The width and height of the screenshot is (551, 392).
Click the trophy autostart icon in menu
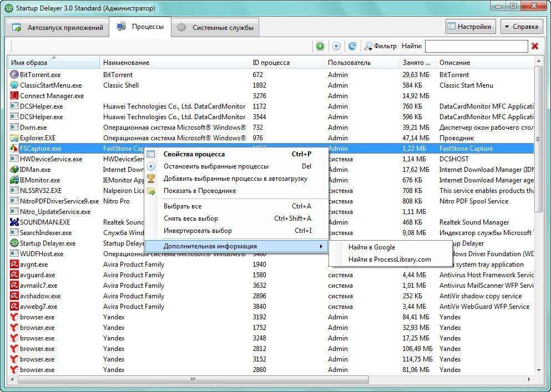pyautogui.click(x=151, y=179)
